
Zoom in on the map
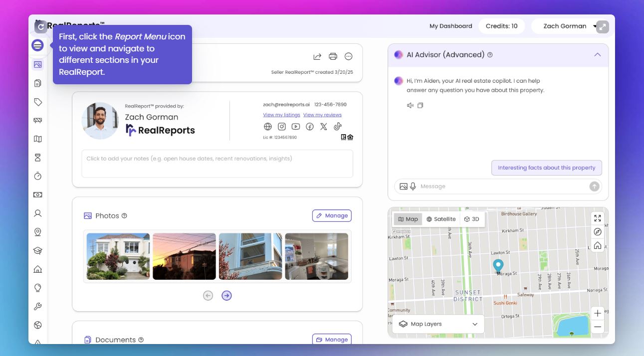coord(598,313)
